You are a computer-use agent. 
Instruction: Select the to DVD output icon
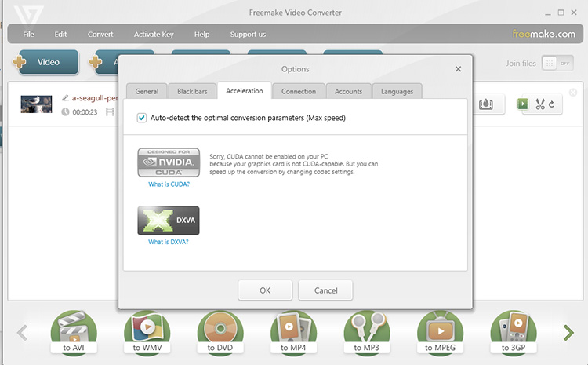220,332
